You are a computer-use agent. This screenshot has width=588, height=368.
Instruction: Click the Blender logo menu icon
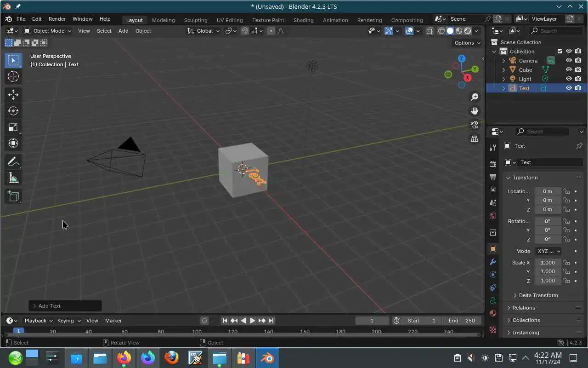[8, 19]
